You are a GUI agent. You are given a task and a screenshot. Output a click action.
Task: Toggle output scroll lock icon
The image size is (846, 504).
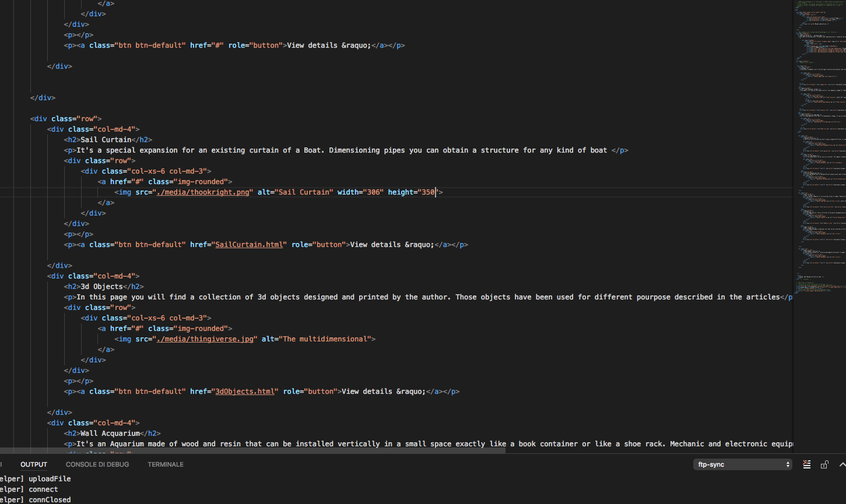824,464
